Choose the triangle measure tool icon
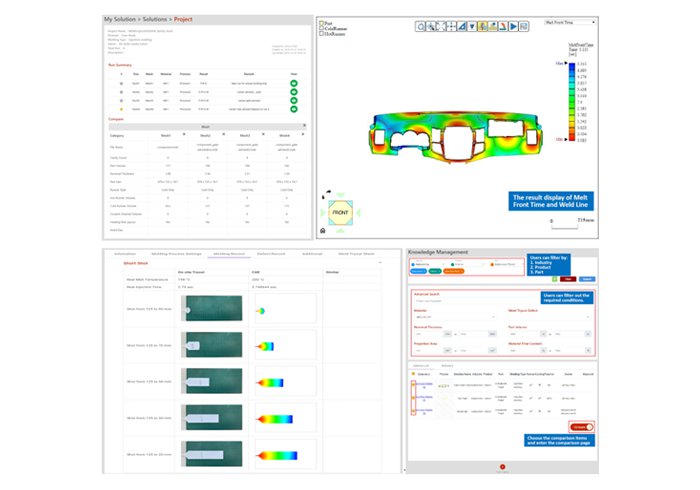The height and width of the screenshot is (490, 700). (462, 27)
